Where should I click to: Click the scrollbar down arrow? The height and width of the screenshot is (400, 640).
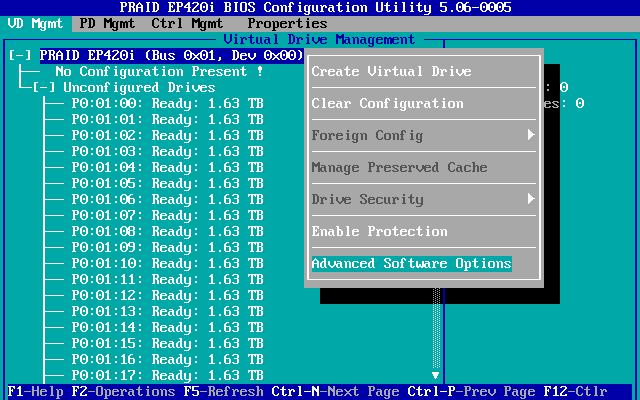[x=436, y=375]
